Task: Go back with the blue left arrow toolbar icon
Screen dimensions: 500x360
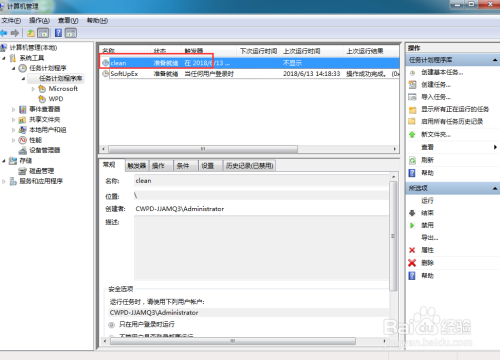Action: click(3, 33)
